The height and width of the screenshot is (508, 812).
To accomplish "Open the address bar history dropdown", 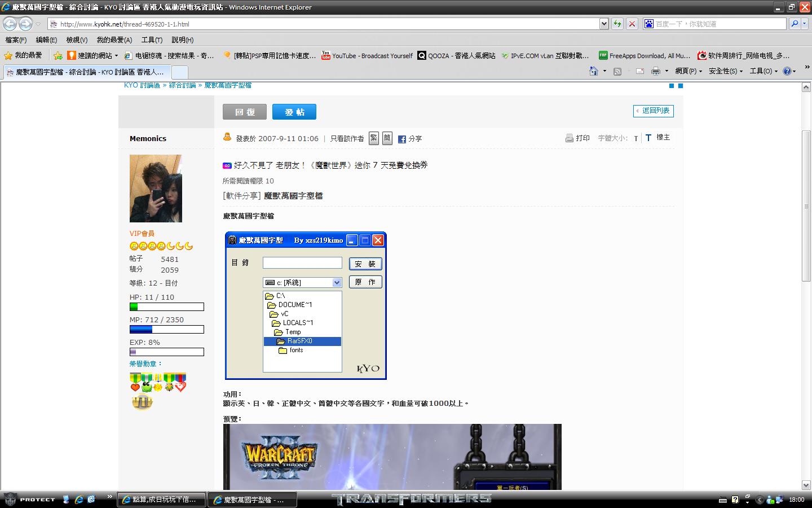I will click(604, 24).
